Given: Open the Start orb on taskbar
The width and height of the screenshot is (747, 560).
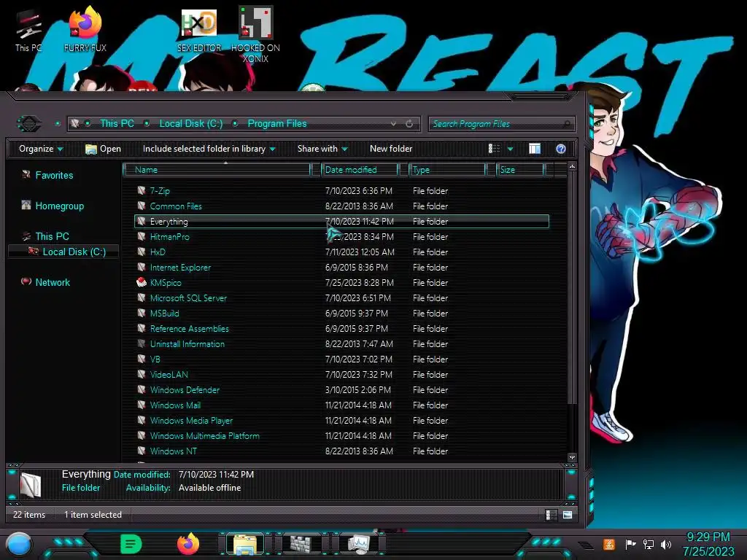Looking at the screenshot, I should pos(19,545).
